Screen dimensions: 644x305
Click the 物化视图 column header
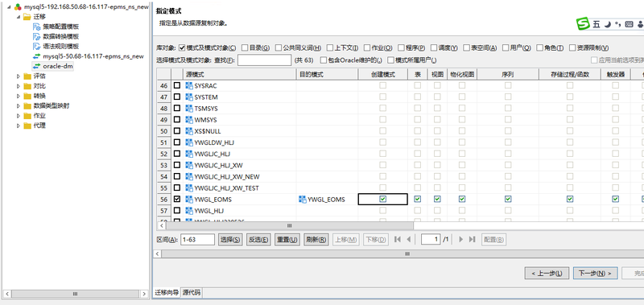coord(462,74)
